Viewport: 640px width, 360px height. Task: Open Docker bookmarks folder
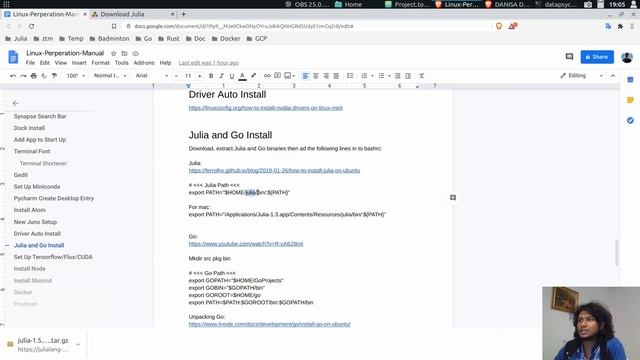pos(226,39)
